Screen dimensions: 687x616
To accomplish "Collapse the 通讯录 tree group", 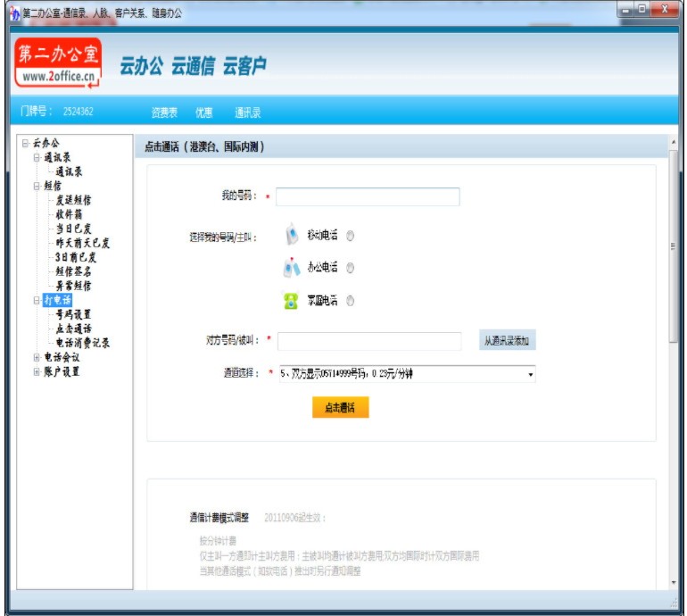I will [x=37, y=157].
